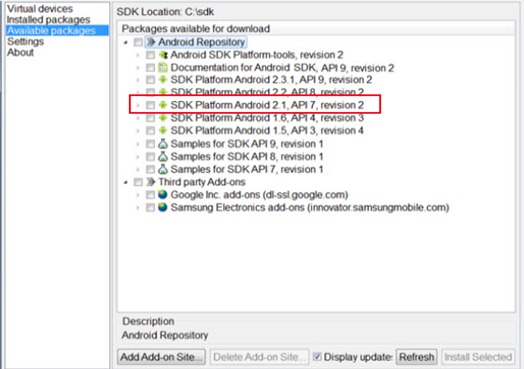
Task: Check the Android Repository checkbox
Action: [138, 42]
